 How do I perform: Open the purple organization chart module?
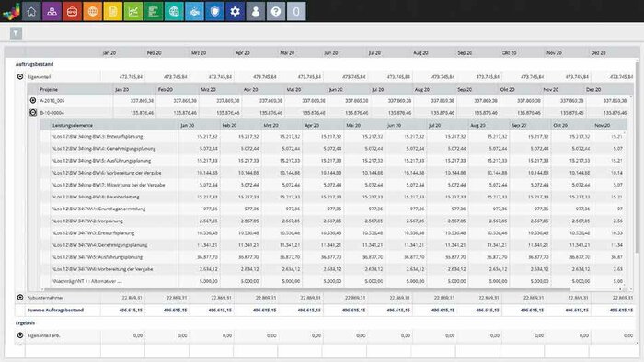pyautogui.click(x=52, y=11)
